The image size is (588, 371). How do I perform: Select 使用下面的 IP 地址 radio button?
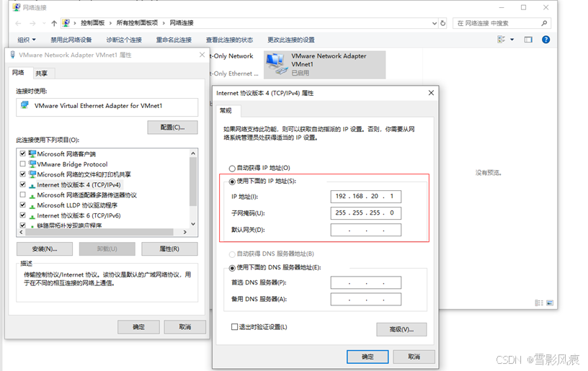click(232, 182)
